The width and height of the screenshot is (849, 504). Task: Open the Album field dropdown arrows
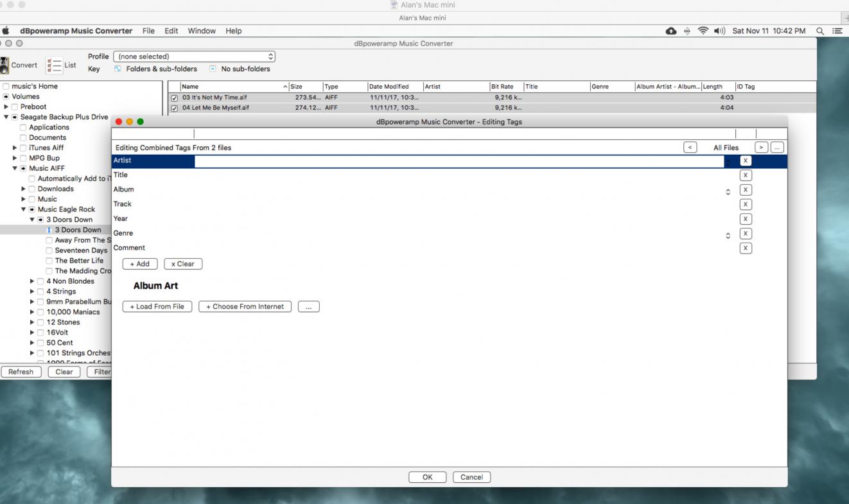(728, 190)
